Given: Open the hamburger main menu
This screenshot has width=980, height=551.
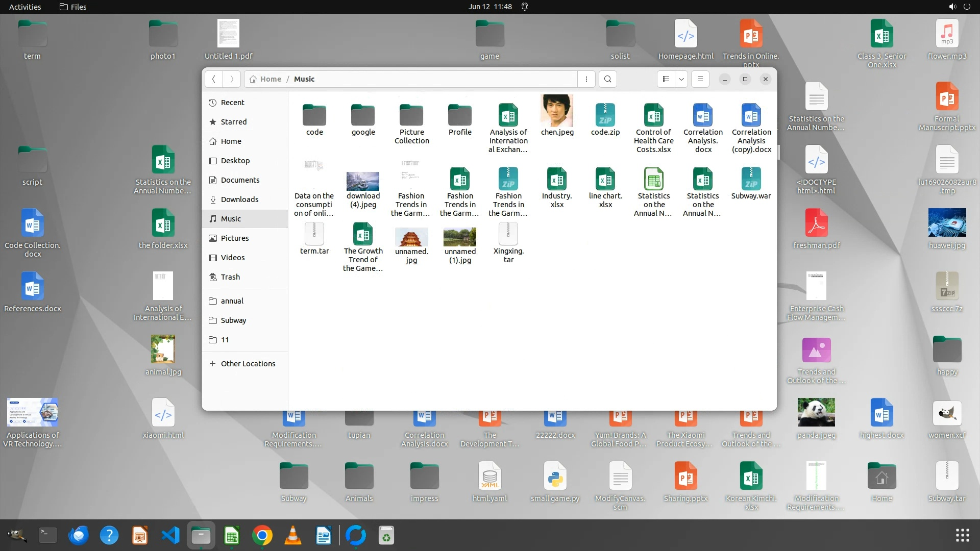Looking at the screenshot, I should pyautogui.click(x=700, y=79).
